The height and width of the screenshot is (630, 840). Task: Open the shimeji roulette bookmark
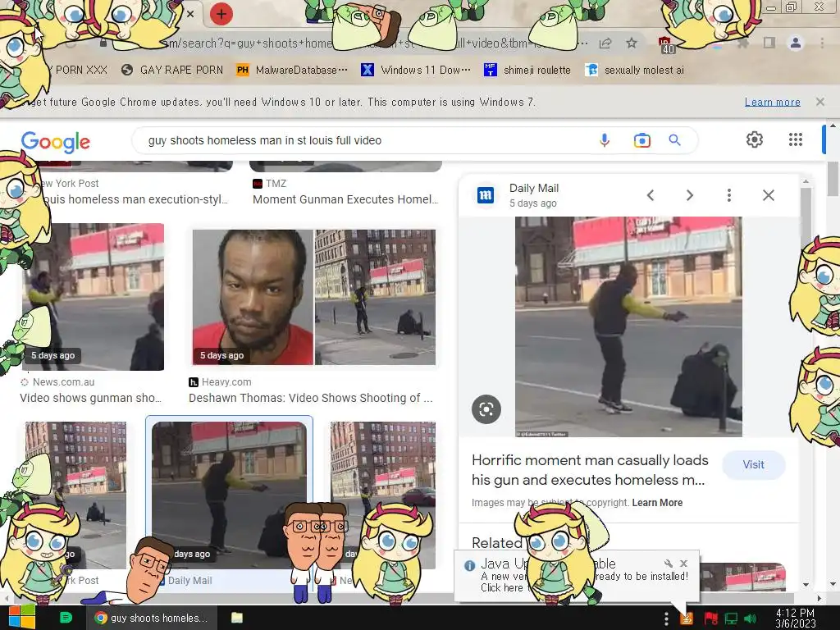(527, 71)
